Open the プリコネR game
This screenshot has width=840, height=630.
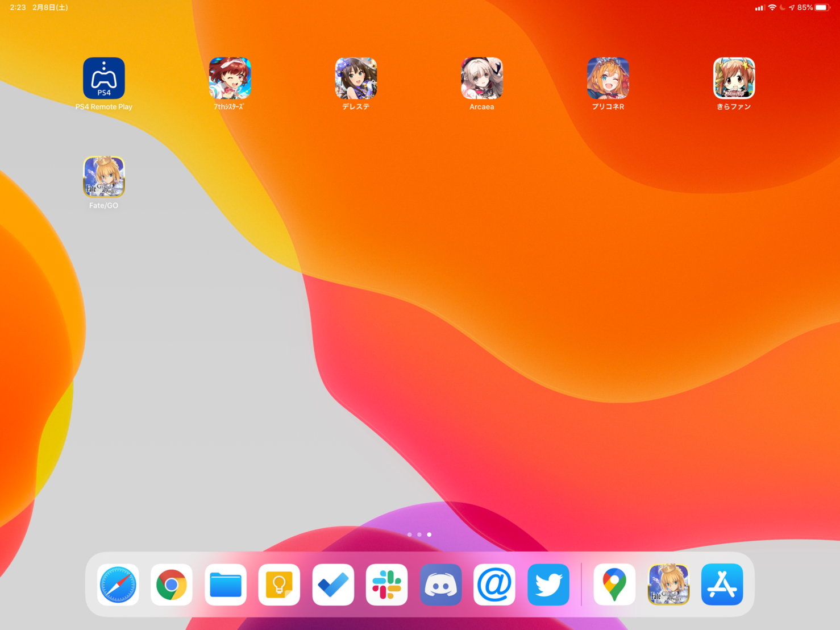pos(608,78)
